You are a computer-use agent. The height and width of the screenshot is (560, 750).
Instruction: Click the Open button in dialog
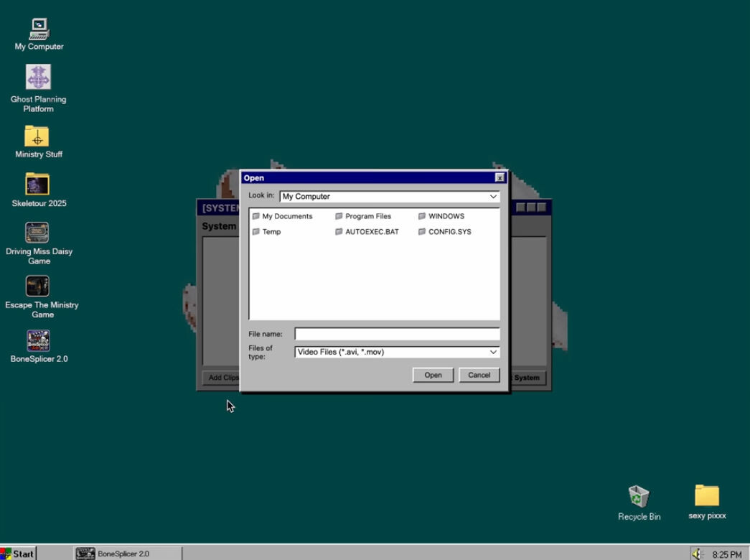coord(433,375)
